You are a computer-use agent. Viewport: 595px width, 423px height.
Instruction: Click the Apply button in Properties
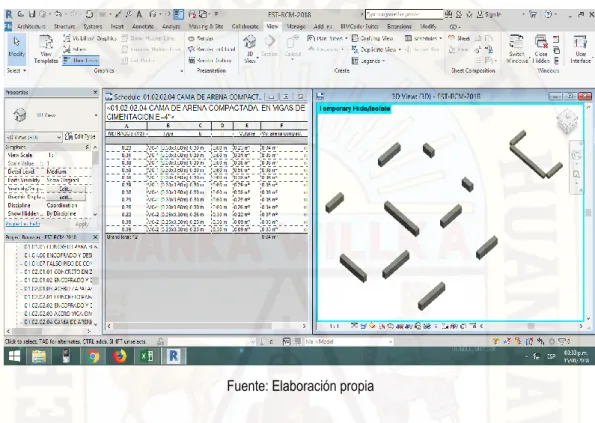point(82,224)
